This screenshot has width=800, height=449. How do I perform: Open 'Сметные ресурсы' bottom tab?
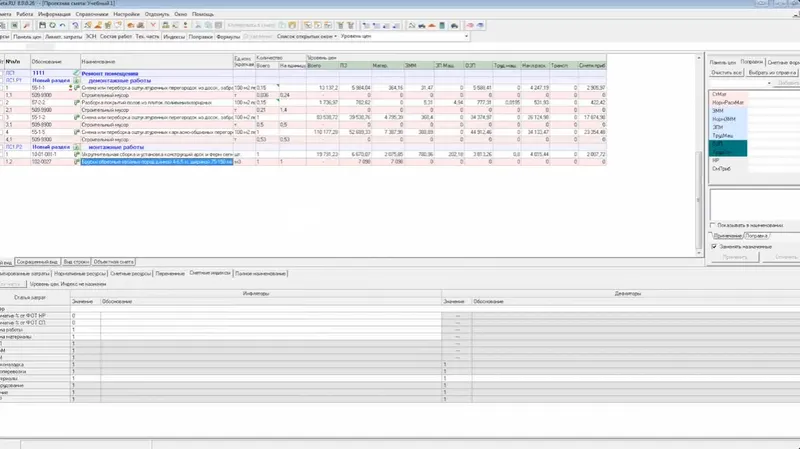point(131,273)
